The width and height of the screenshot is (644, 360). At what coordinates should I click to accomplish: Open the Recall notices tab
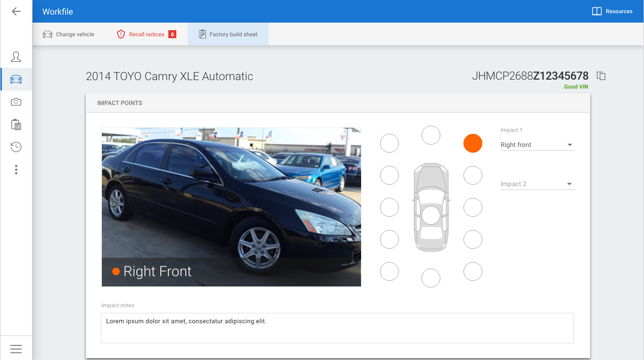click(146, 34)
